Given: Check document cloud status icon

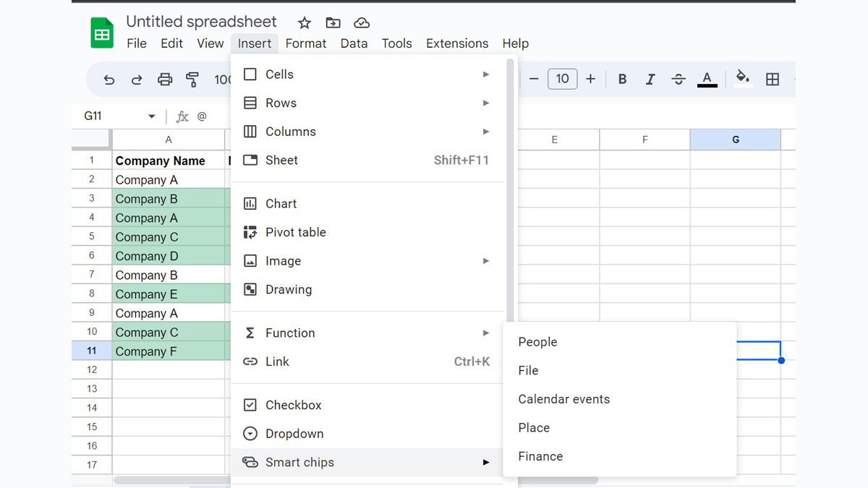Looking at the screenshot, I should point(361,23).
